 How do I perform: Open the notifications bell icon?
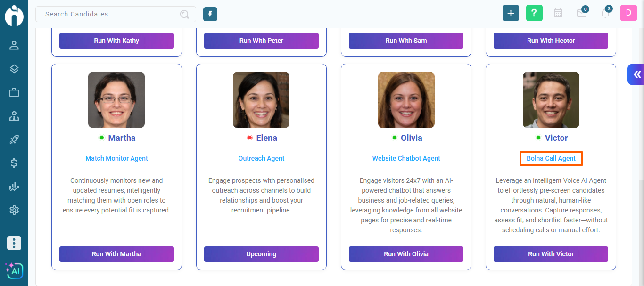[x=605, y=13]
